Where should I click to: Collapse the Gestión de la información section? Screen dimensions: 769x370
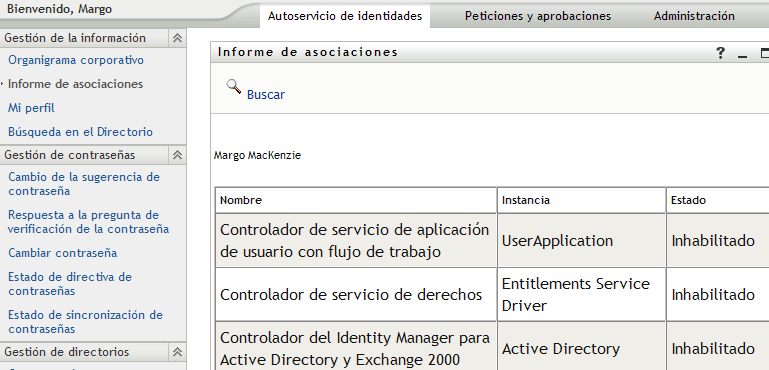point(177,38)
